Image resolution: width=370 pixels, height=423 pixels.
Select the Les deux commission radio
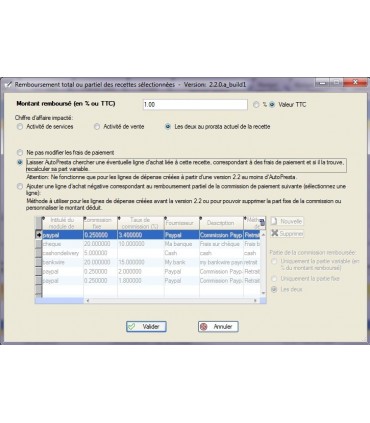pos(274,289)
